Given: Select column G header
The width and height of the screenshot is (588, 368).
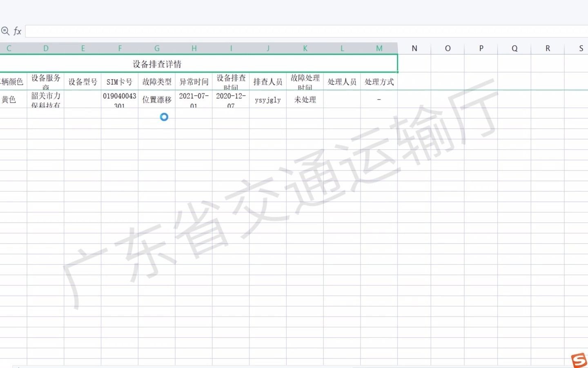Looking at the screenshot, I should [x=157, y=48].
